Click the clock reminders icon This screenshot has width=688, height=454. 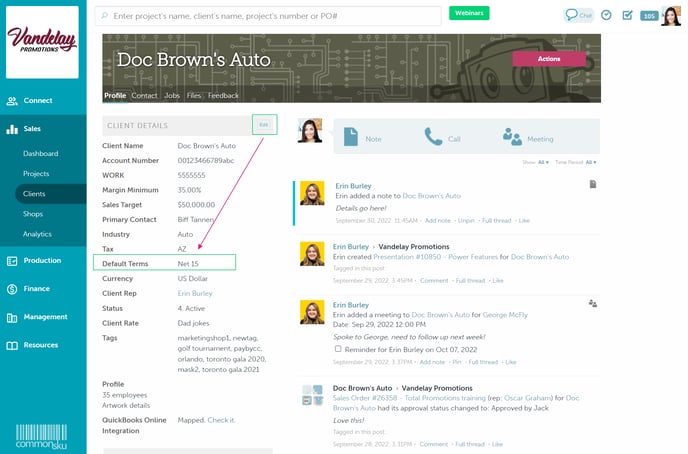[x=606, y=15]
